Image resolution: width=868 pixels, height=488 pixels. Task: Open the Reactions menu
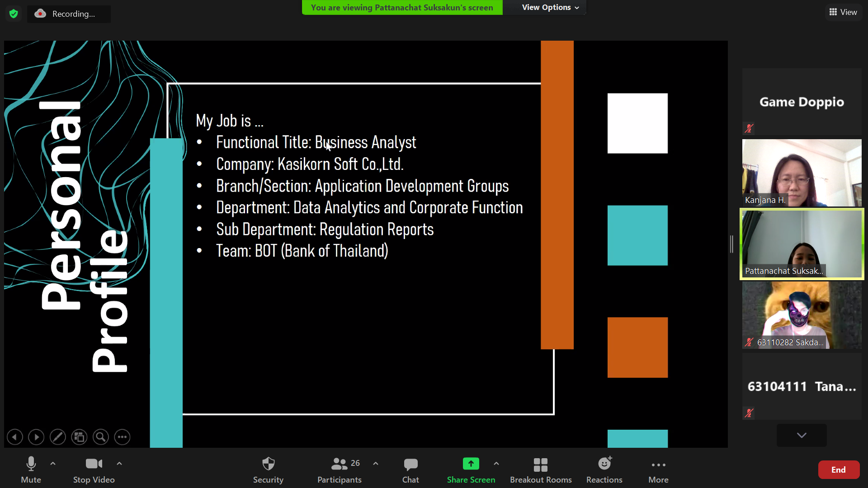point(604,470)
